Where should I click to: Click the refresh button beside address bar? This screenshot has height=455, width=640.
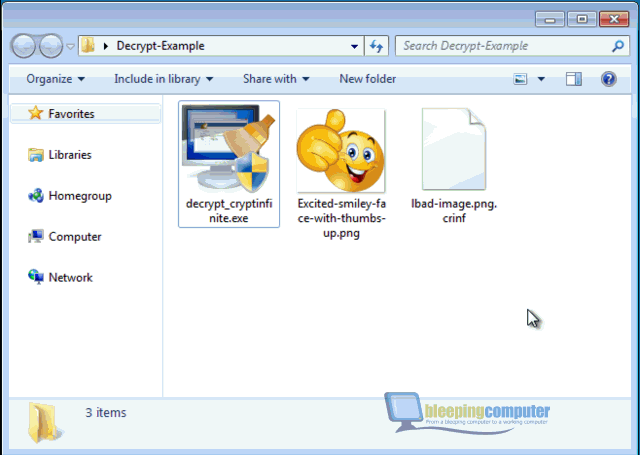[377, 46]
